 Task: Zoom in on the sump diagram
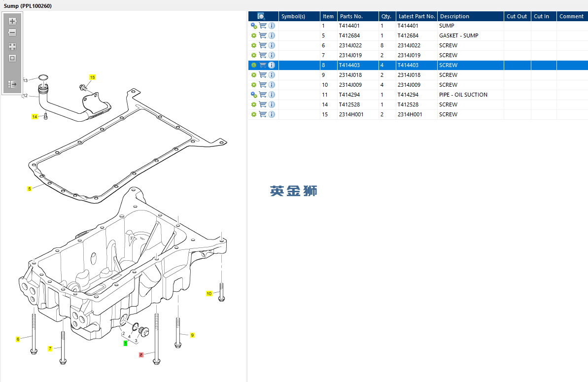[12, 21]
